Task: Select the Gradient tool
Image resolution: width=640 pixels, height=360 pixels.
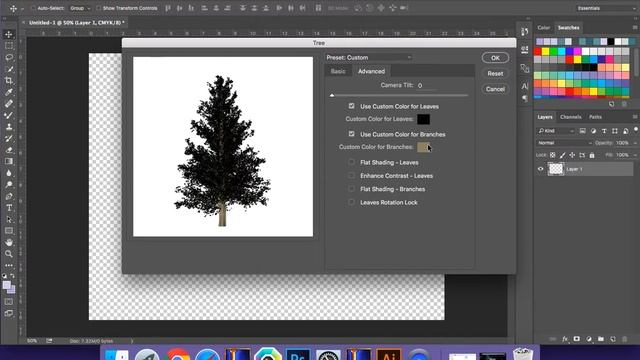Action: pos(9,161)
